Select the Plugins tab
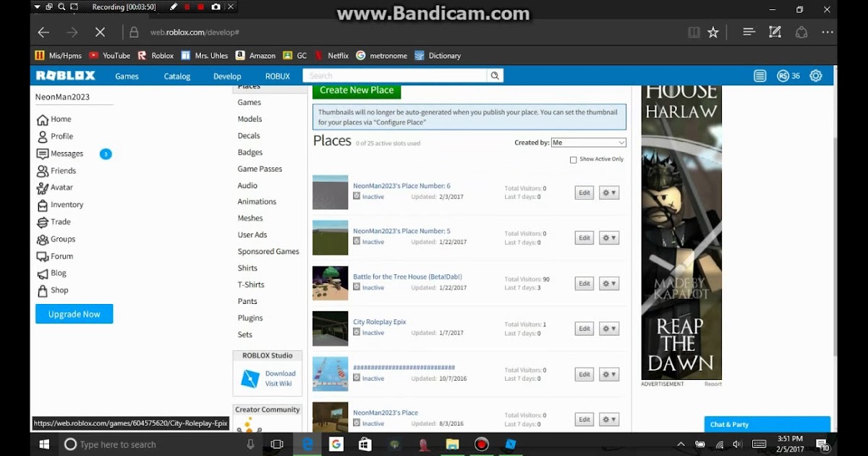868x456 pixels. point(250,318)
